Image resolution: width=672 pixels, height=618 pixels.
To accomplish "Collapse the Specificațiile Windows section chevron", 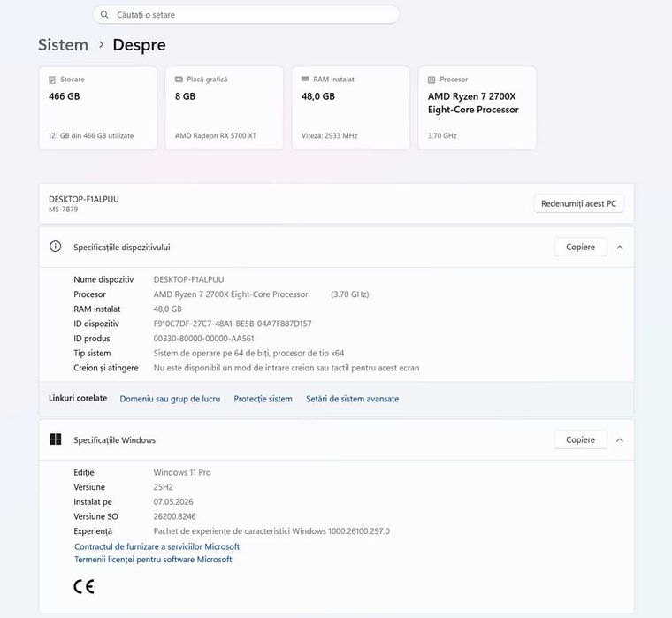I will [620, 440].
